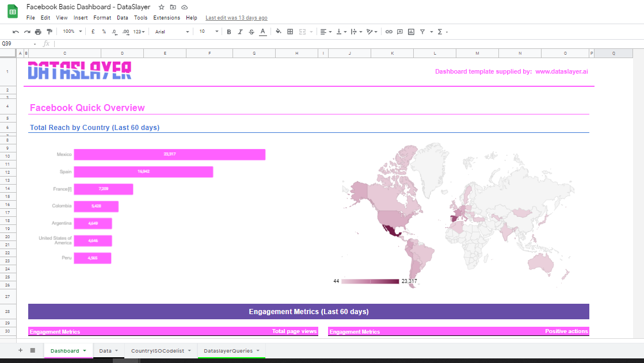This screenshot has width=644, height=363.
Task: Click the Insert link icon
Action: (x=389, y=32)
